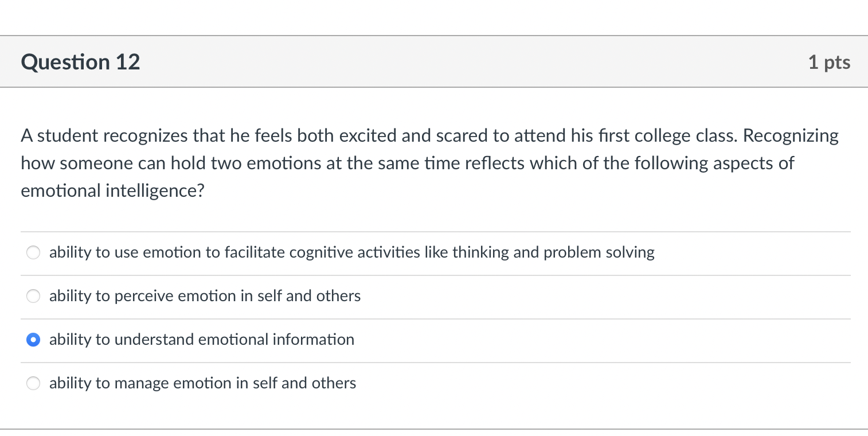Click the 'Question 12' header label
868x436 pixels.
(80, 62)
